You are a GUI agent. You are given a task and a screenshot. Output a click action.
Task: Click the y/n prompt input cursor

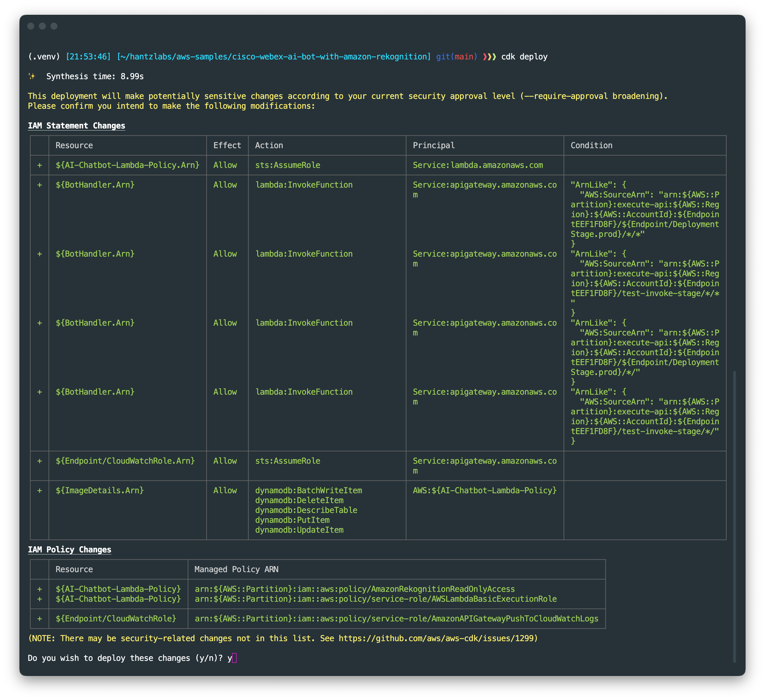coord(234,658)
